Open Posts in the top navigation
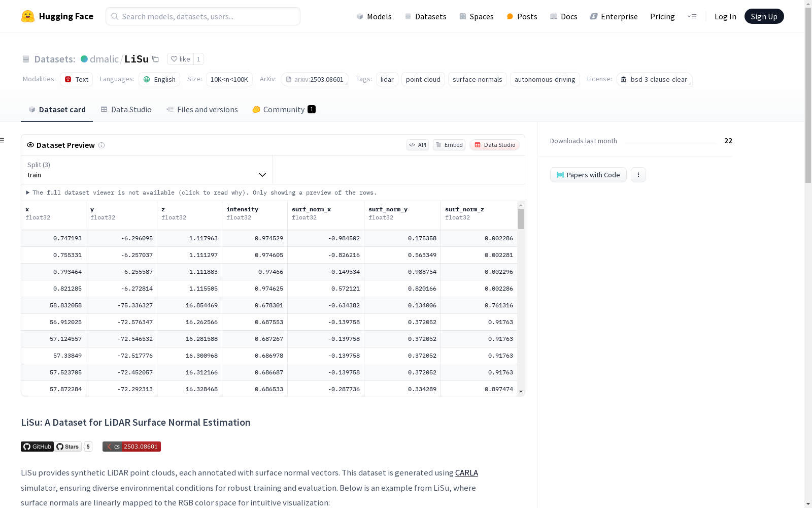This screenshot has height=508, width=812. (522, 16)
